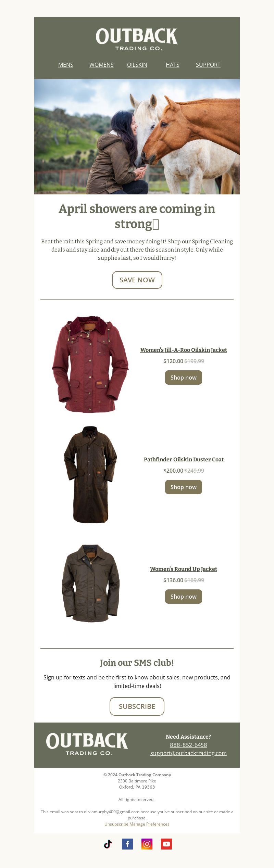The height and width of the screenshot is (868, 274).
Task: Open the Facebook social icon
Action: click(x=127, y=844)
